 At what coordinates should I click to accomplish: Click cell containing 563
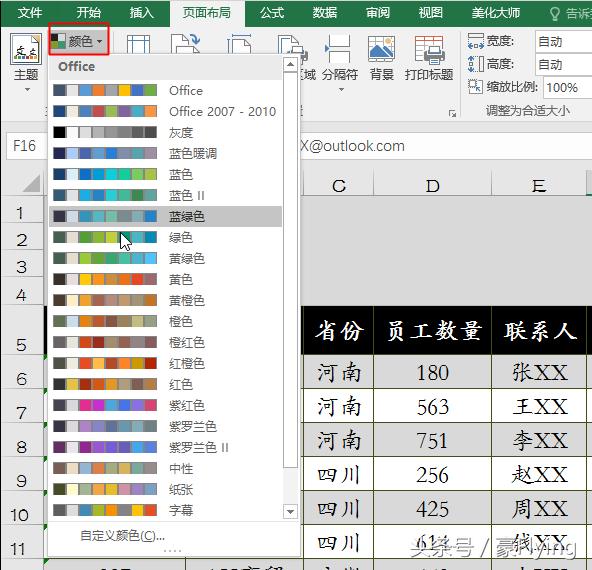click(x=433, y=406)
